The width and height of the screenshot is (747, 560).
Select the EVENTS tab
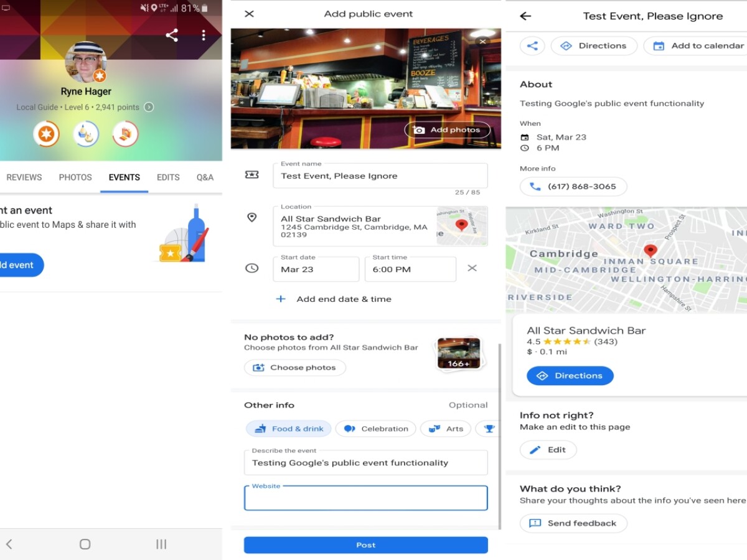(x=124, y=177)
